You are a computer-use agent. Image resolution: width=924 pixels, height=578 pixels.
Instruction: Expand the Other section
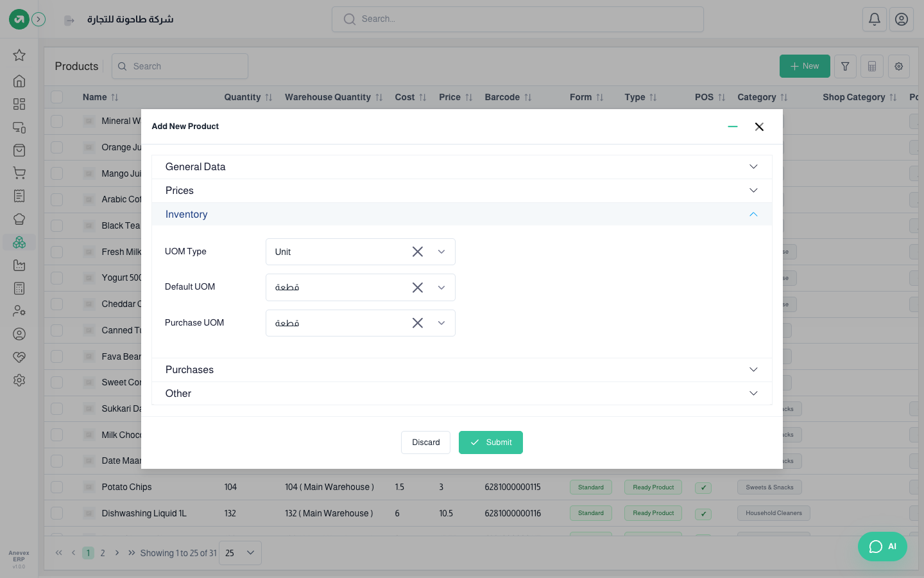(x=462, y=394)
